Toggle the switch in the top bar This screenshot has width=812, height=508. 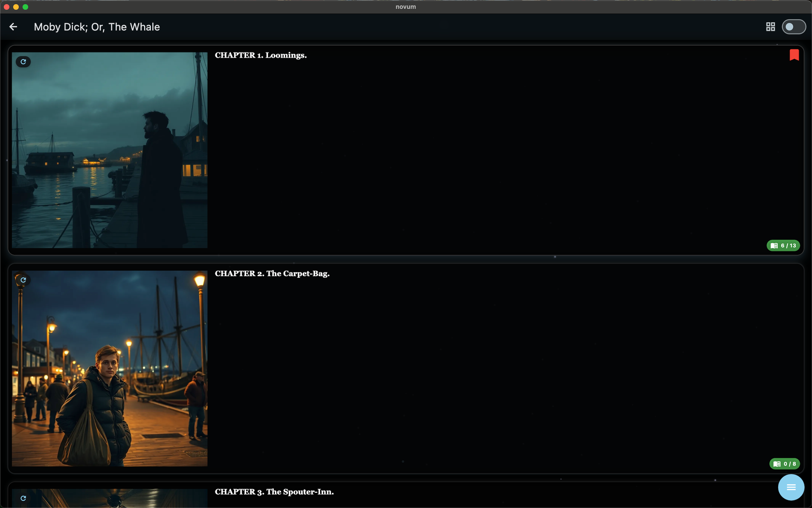click(794, 27)
